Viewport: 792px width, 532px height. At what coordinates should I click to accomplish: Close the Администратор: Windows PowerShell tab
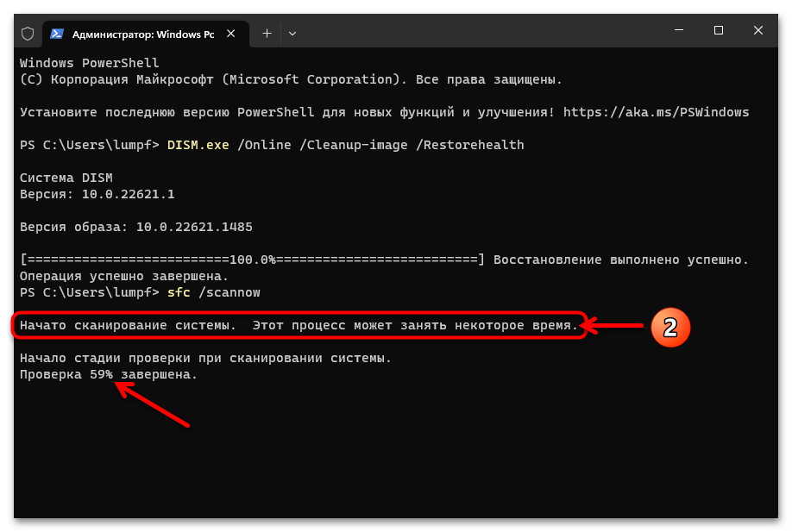[x=231, y=34]
